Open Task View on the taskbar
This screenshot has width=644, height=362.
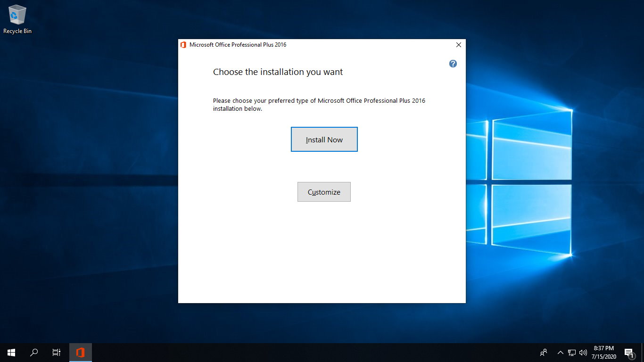(x=57, y=352)
